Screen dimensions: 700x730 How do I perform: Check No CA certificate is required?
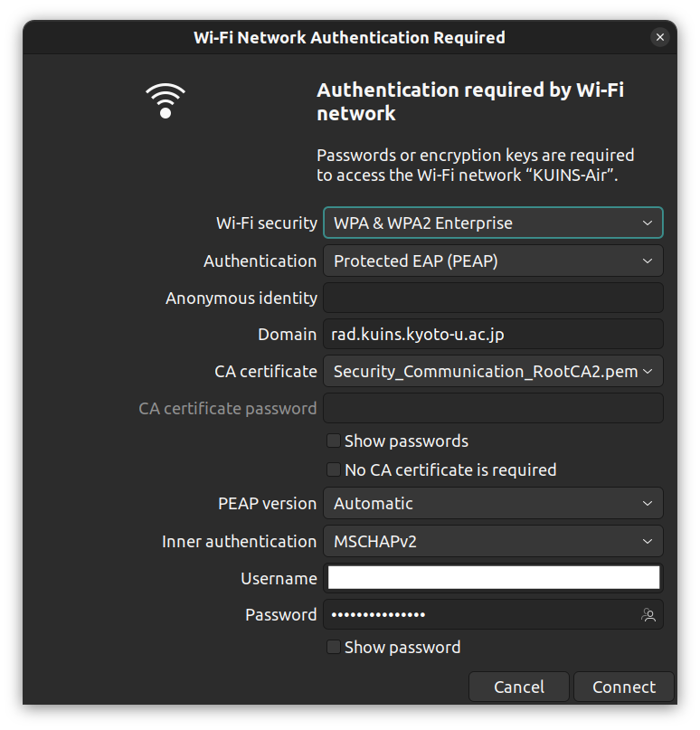(333, 469)
